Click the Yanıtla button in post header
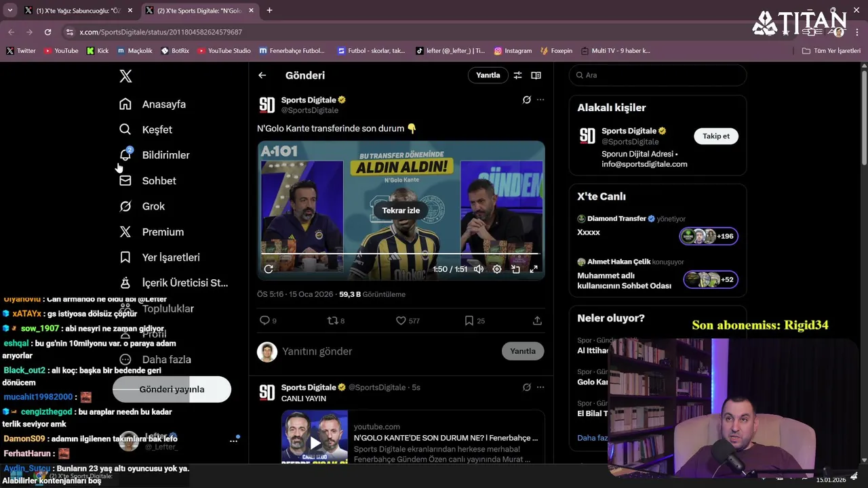The image size is (868, 488). point(488,75)
